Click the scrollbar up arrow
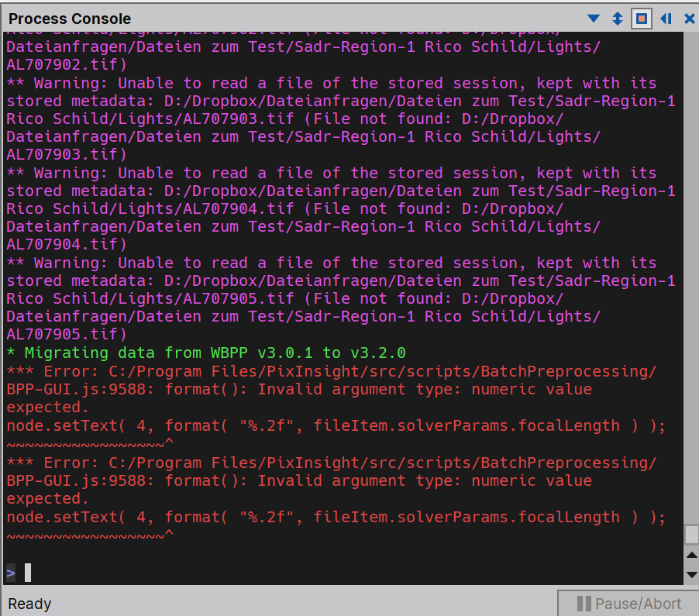Image resolution: width=699 pixels, height=616 pixels. tap(691, 556)
